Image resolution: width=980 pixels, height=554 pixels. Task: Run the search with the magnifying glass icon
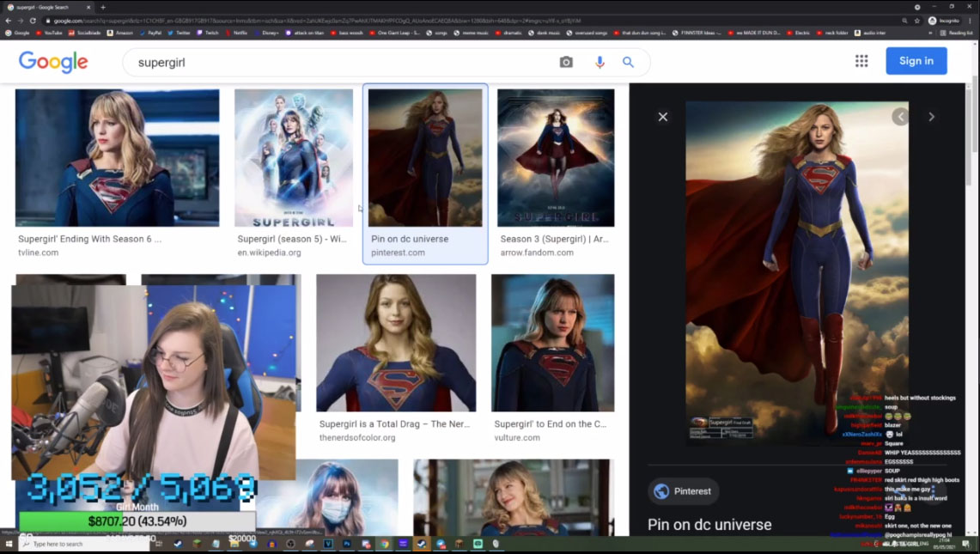(x=628, y=62)
